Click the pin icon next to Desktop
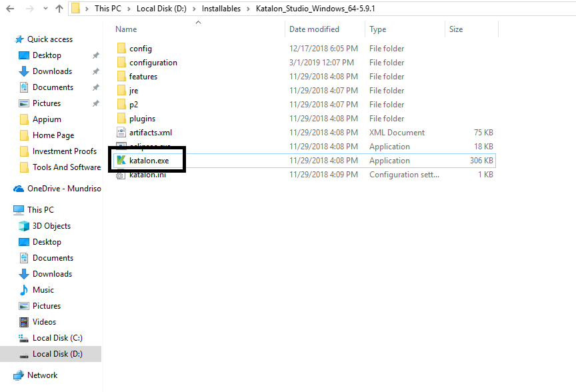Image resolution: width=576 pixels, height=392 pixels. 95,55
